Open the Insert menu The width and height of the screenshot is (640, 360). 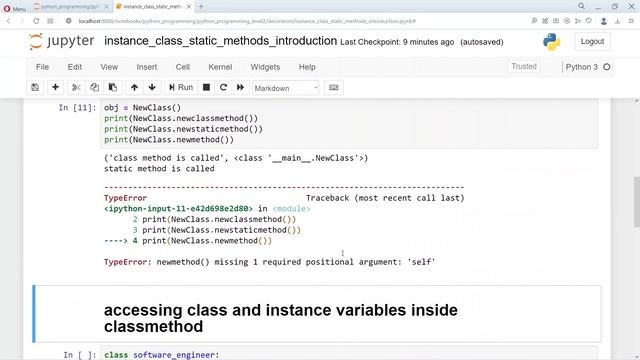147,67
